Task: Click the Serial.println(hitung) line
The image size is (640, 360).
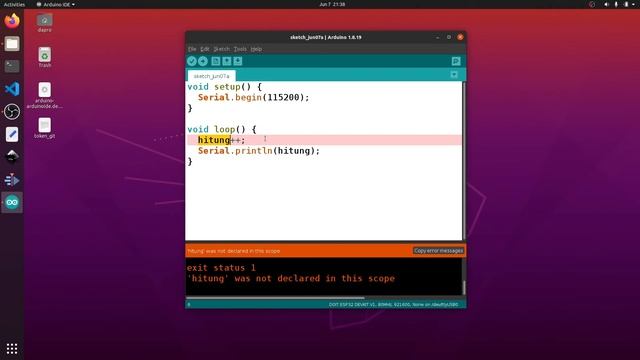Action: point(259,151)
